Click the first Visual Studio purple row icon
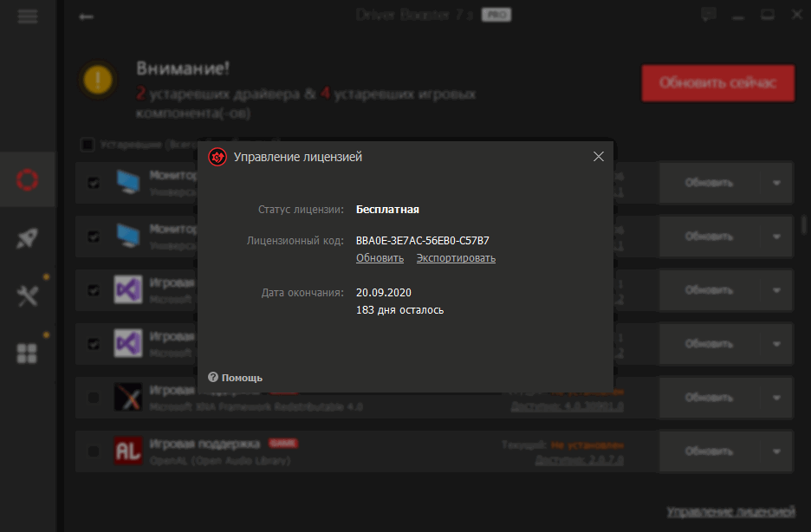The width and height of the screenshot is (811, 532). [127, 289]
